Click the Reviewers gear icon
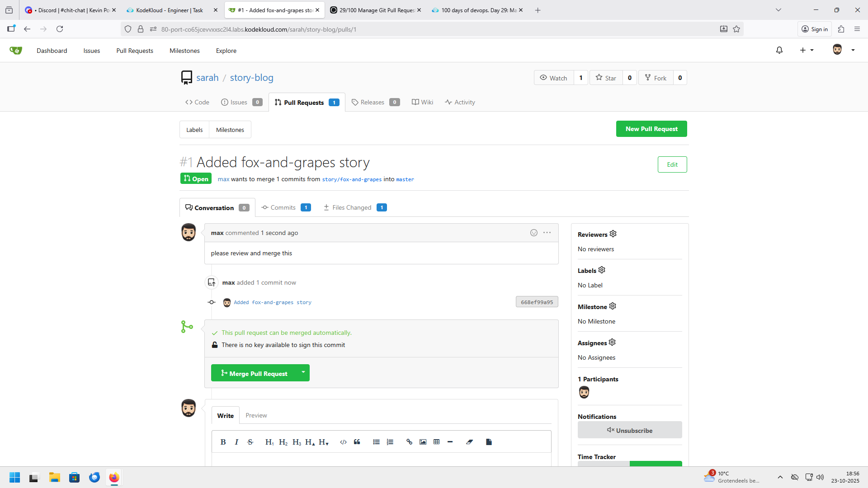 pos(613,234)
